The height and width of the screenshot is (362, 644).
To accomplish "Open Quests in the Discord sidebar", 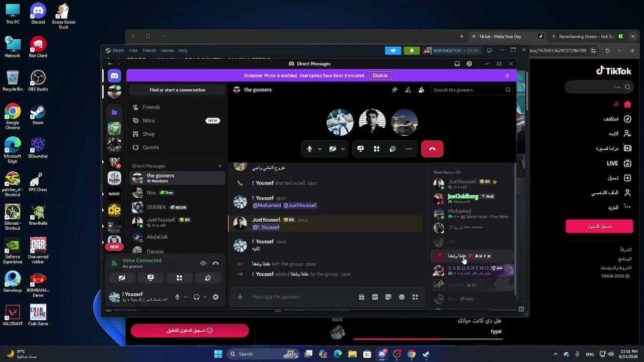I will 177,147.
